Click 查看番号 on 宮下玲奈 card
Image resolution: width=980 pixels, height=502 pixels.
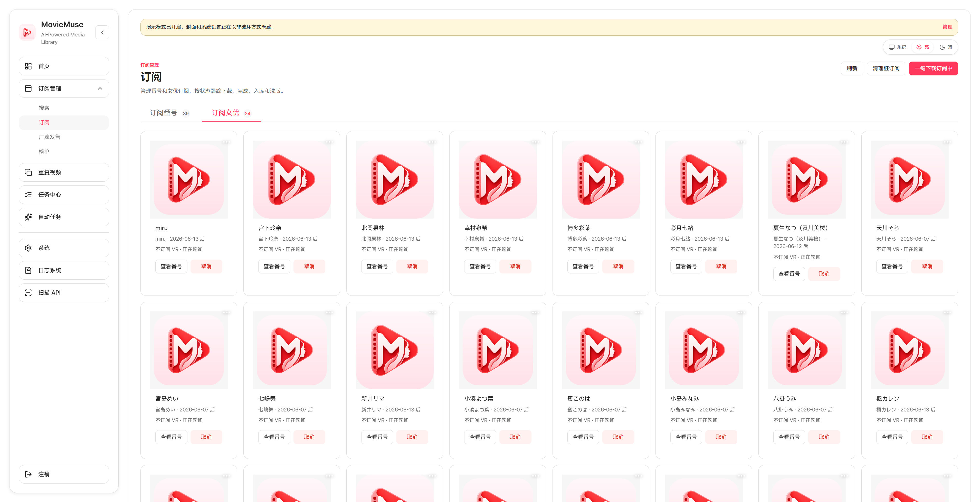point(274,266)
